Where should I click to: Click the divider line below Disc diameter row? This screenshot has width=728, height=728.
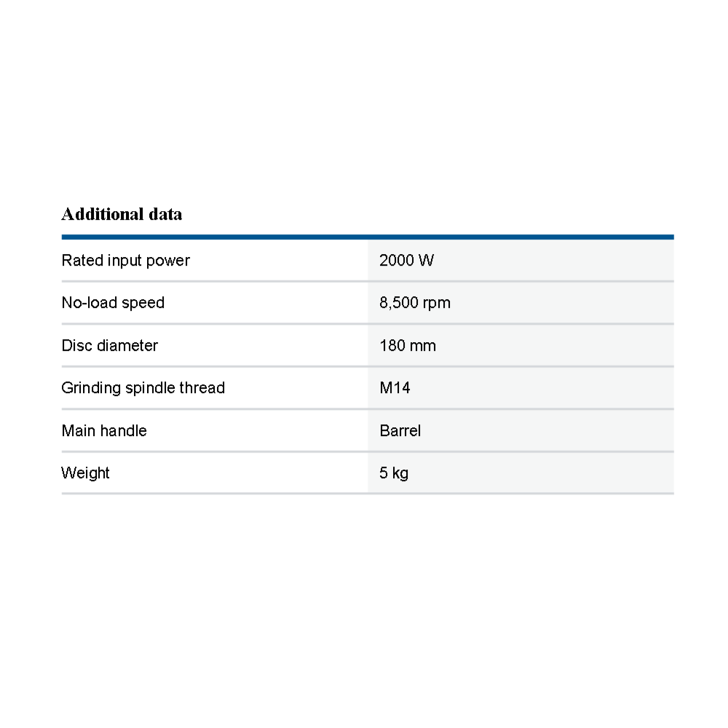pos(368,366)
